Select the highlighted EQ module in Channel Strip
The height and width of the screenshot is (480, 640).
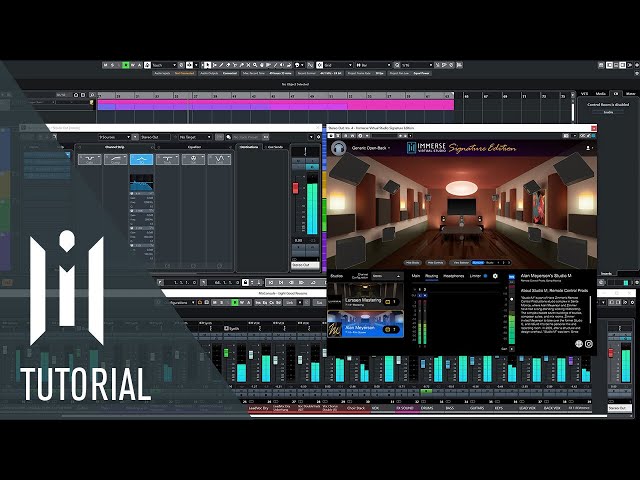tap(142, 159)
